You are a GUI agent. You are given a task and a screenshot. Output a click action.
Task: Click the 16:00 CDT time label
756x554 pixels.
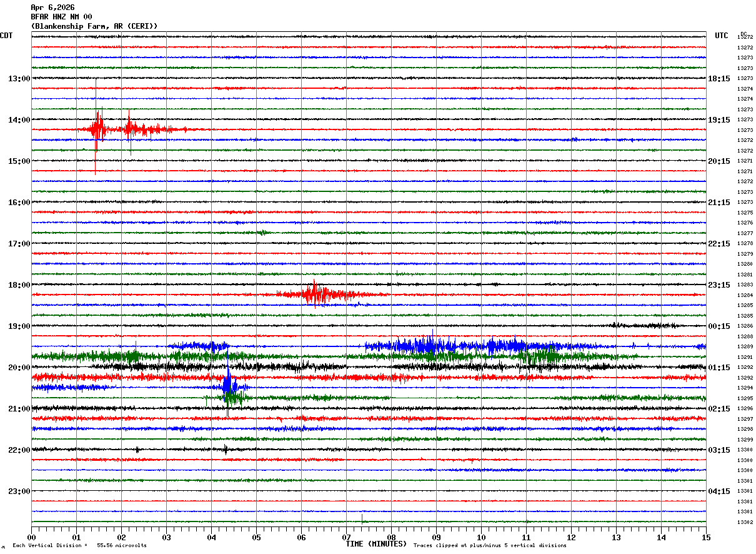click(x=19, y=203)
